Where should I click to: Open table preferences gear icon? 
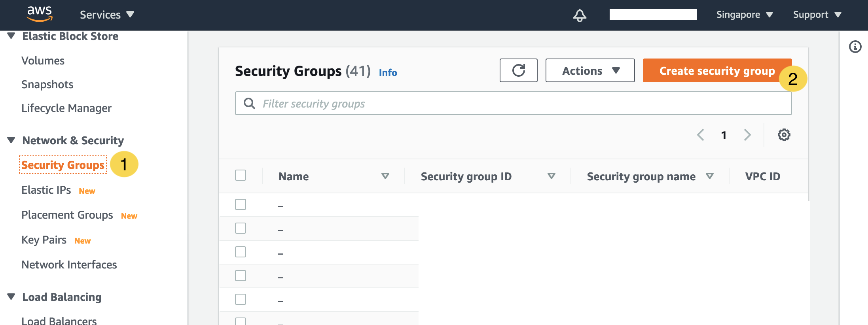784,135
